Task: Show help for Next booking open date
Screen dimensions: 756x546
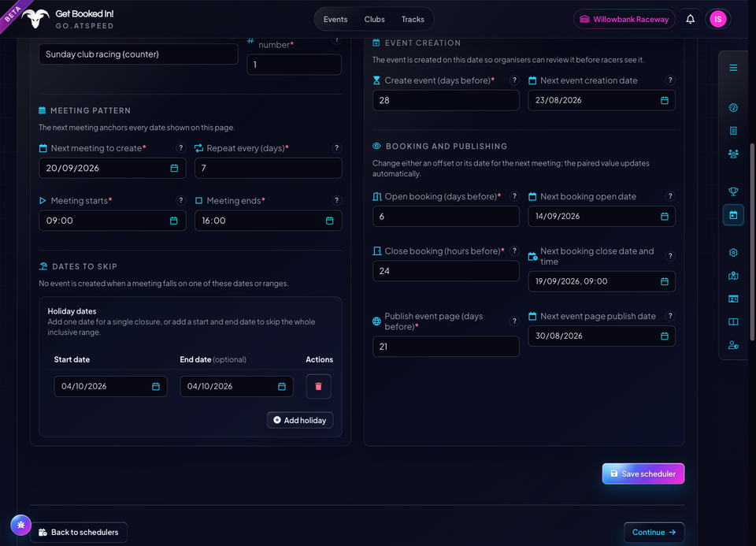Action: 670,196
